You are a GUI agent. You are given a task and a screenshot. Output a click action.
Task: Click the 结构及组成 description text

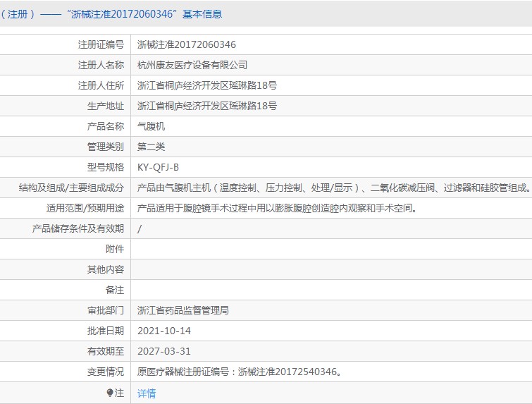tap(334, 188)
